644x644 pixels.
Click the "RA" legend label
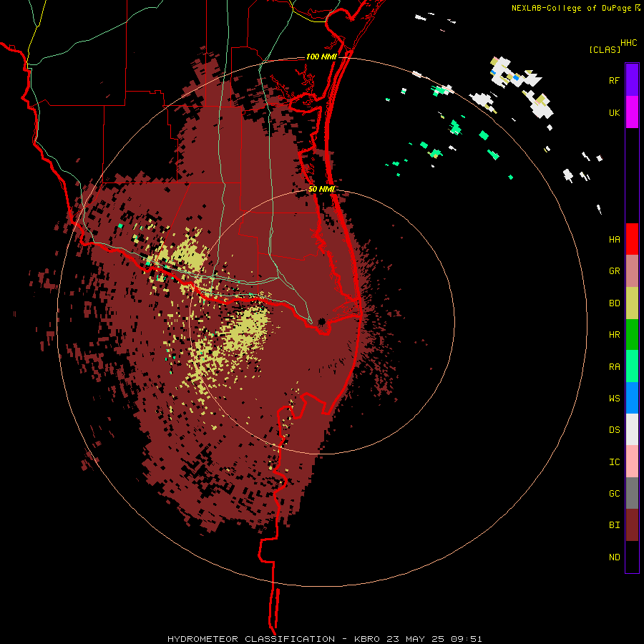[614, 367]
